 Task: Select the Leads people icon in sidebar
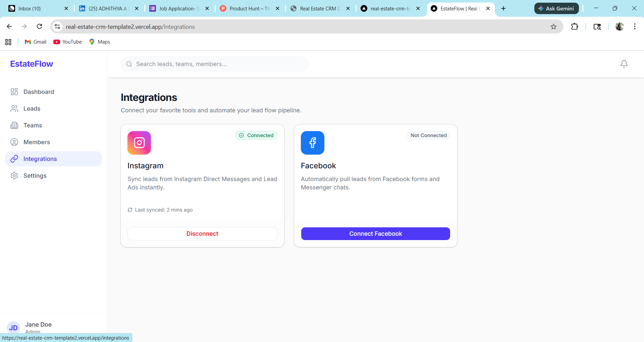tap(14, 108)
